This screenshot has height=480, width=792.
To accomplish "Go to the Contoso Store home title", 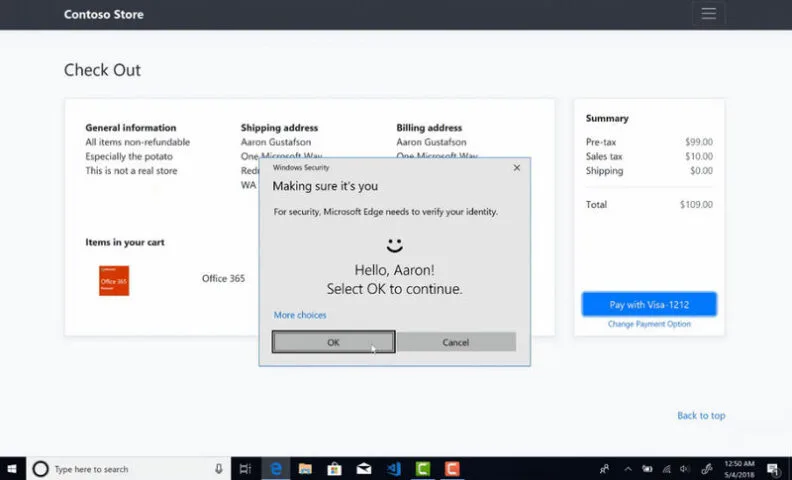I will point(104,14).
